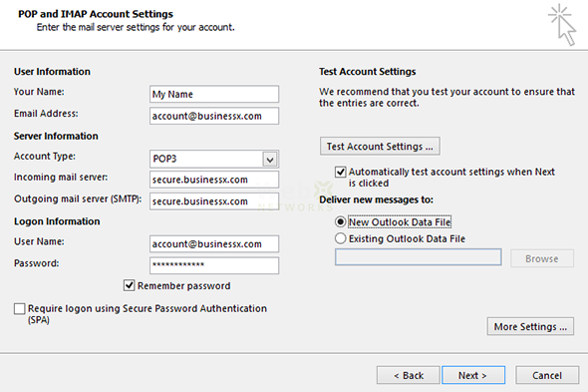Enable Require logon using Secure Password Authentication

(x=20, y=309)
